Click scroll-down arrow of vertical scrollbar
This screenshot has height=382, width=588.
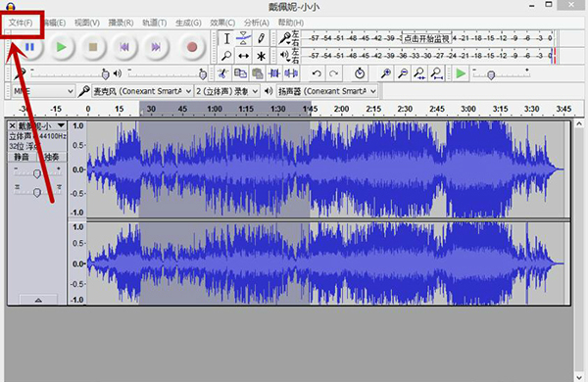(x=579, y=377)
